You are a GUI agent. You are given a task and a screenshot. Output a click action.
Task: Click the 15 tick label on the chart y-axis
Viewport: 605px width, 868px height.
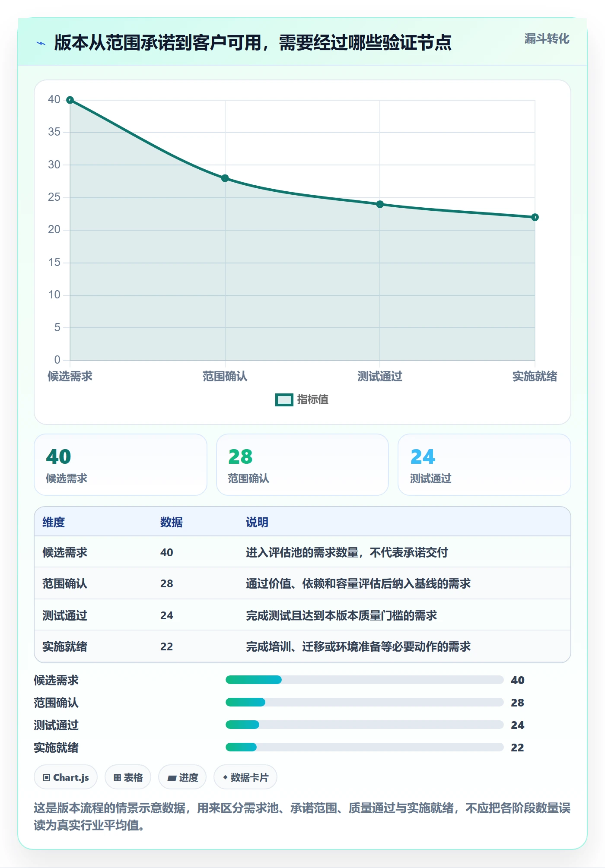click(x=54, y=262)
